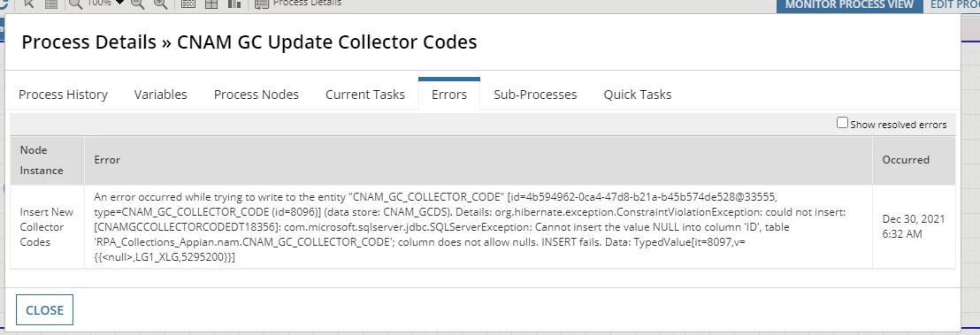Open the Process Nodes tab

(256, 95)
